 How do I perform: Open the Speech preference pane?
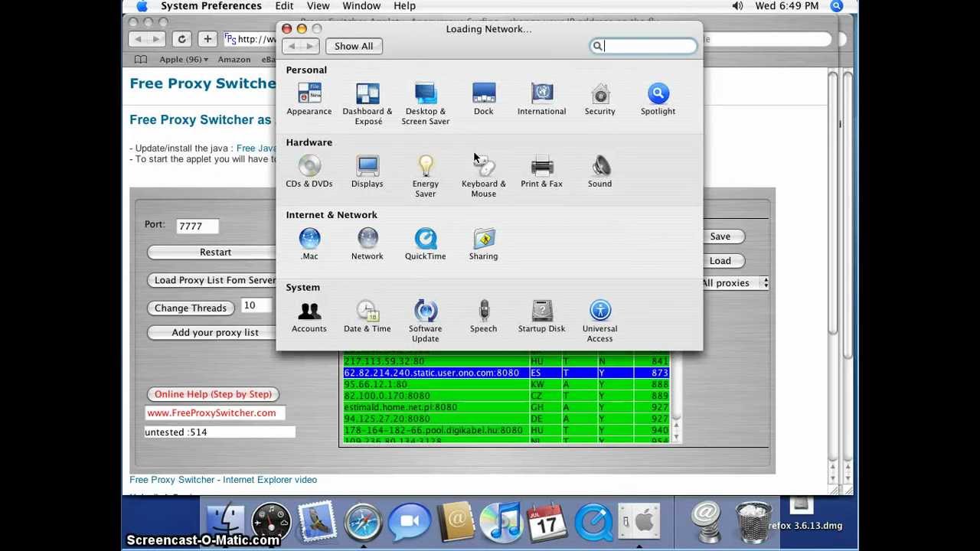coord(483,317)
